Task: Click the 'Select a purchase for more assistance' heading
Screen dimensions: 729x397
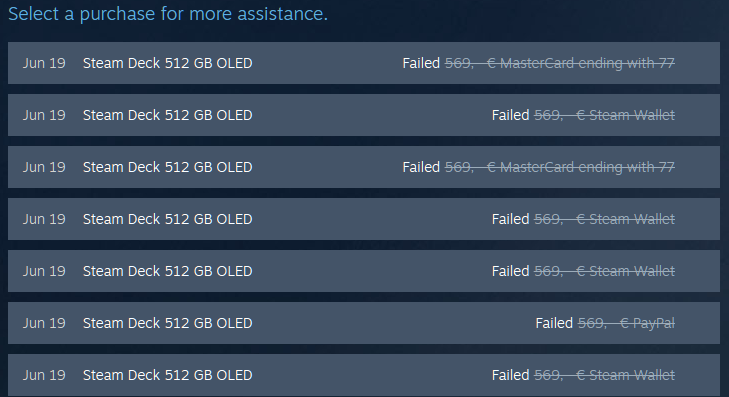Action: point(168,14)
